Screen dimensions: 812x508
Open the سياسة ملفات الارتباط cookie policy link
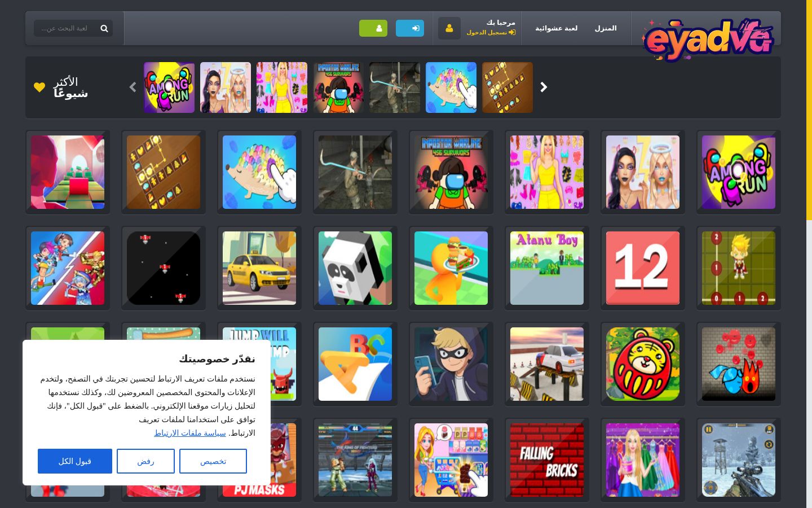pos(190,433)
